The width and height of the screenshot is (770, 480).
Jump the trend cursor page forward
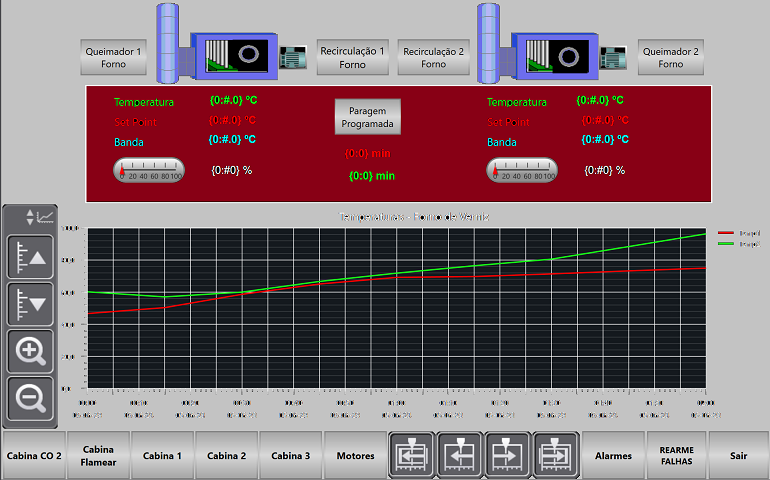pyautogui.click(x=556, y=454)
